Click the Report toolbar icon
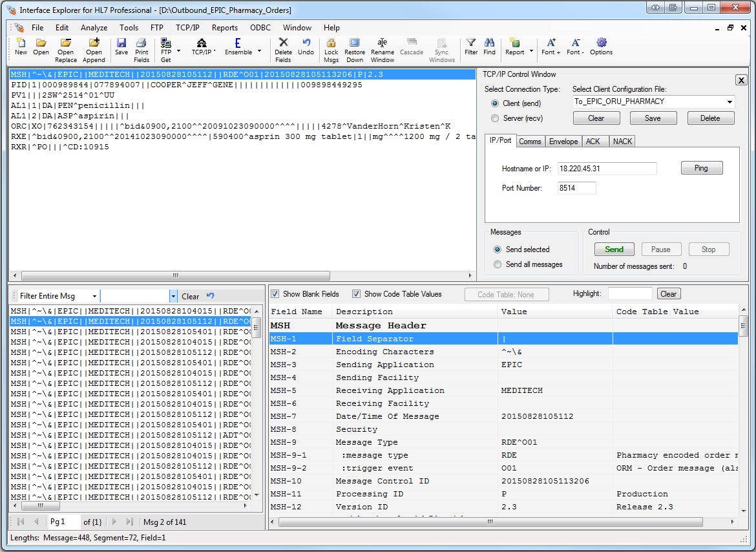This screenshot has width=756, height=552. 514,47
